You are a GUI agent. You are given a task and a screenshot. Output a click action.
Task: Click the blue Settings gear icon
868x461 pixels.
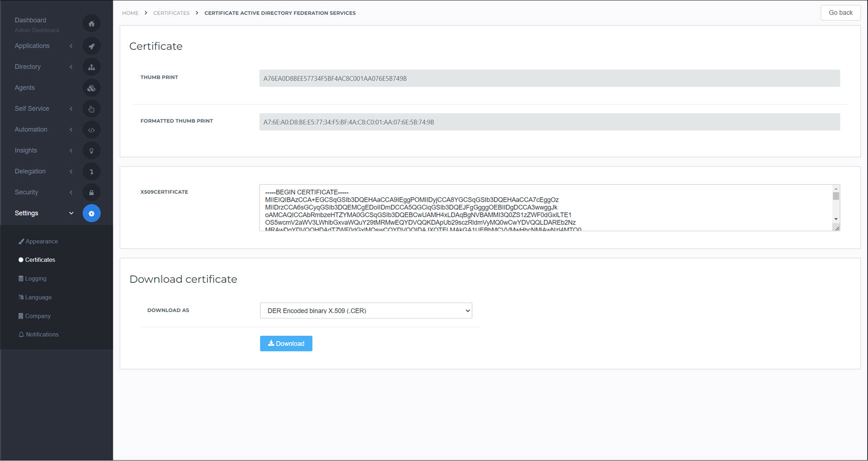pos(91,214)
